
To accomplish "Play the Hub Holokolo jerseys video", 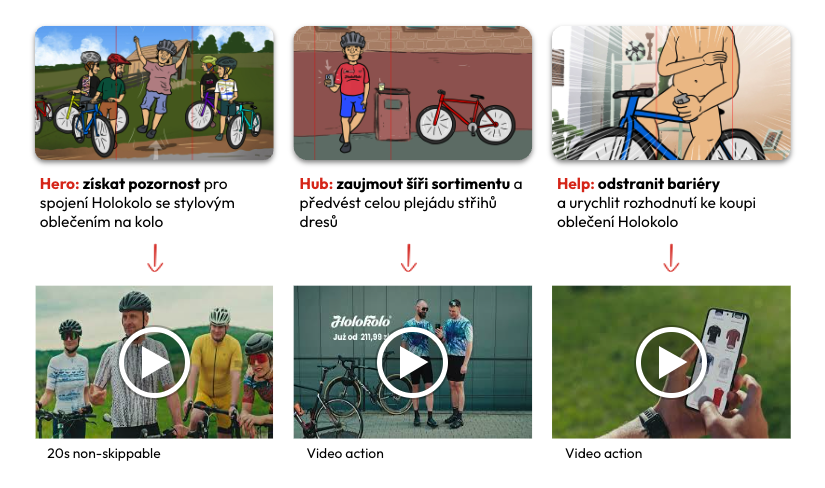I will click(x=412, y=362).
